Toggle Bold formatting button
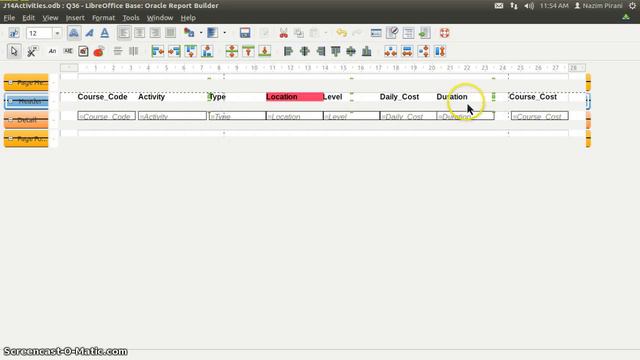The image size is (640, 360). 74,33
